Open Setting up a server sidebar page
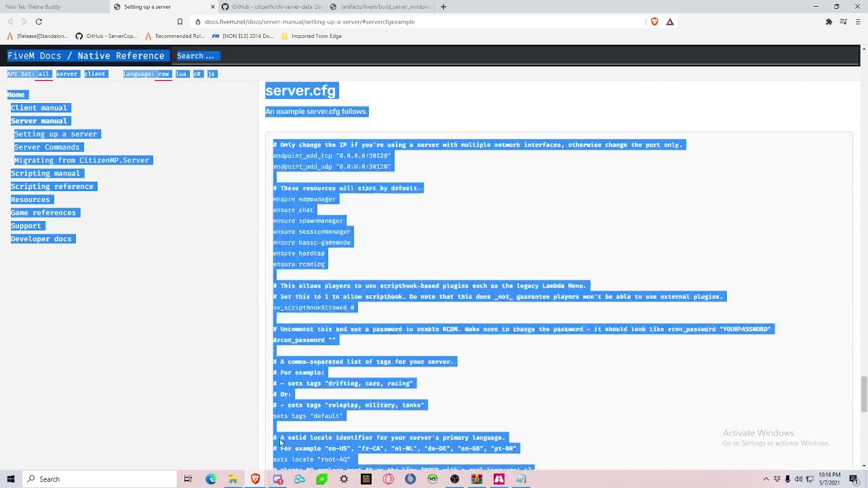 pyautogui.click(x=56, y=134)
